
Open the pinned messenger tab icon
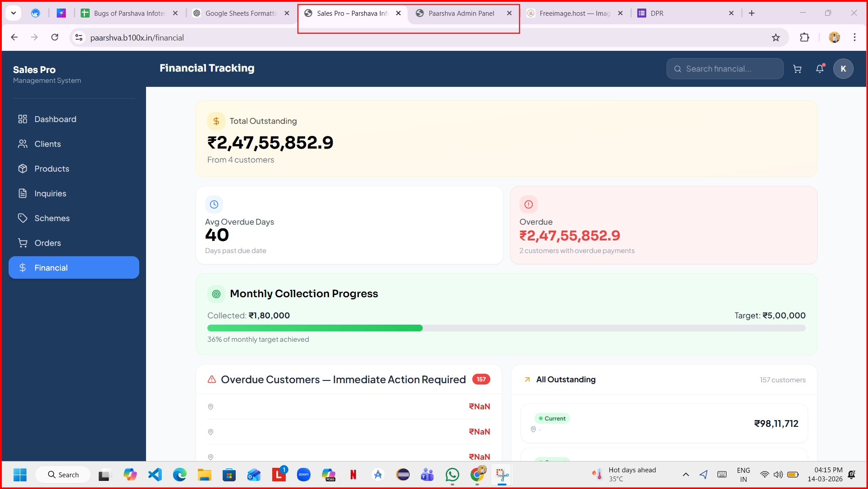pos(36,13)
